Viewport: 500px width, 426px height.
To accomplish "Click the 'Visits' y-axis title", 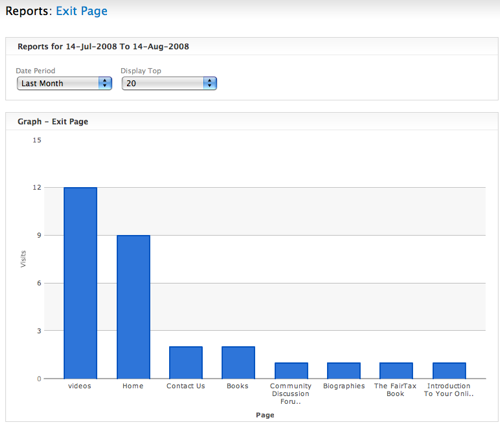I will (x=23, y=259).
